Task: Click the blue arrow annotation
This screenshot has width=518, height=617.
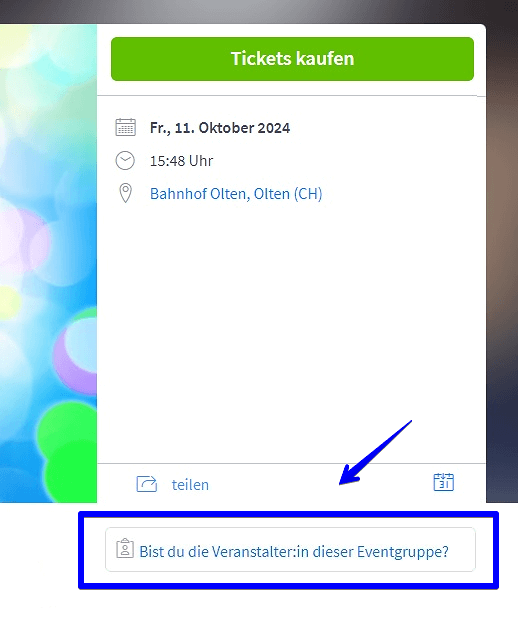Action: click(374, 453)
